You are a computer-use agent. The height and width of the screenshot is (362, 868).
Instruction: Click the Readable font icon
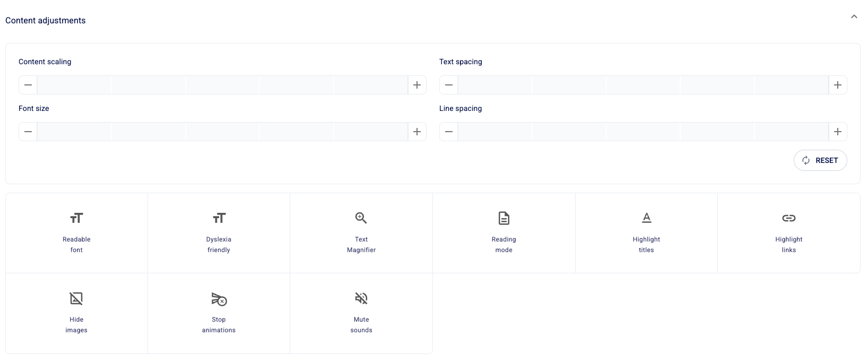click(76, 218)
